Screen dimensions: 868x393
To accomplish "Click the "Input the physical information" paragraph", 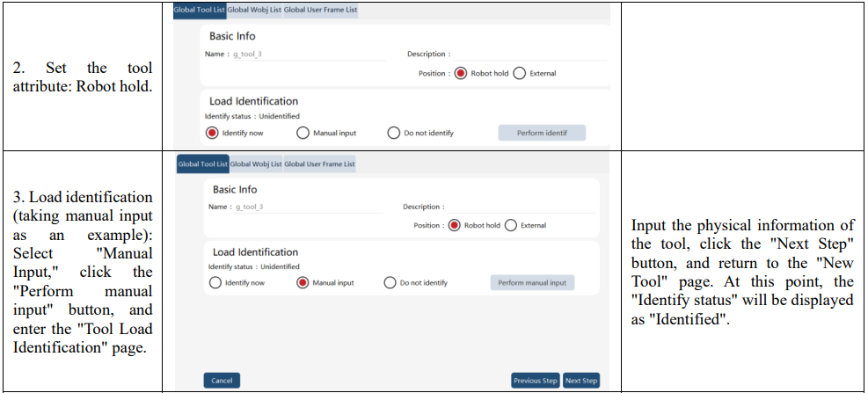I will [742, 272].
